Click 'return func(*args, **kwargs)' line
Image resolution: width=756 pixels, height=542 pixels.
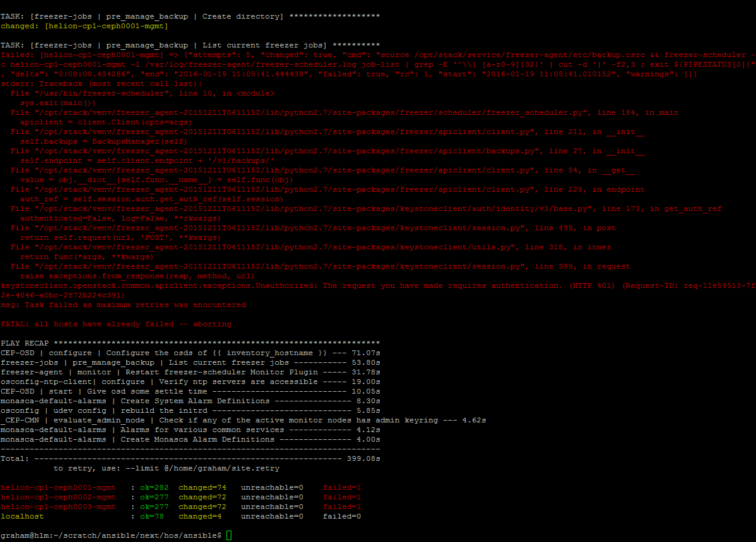tap(87, 257)
